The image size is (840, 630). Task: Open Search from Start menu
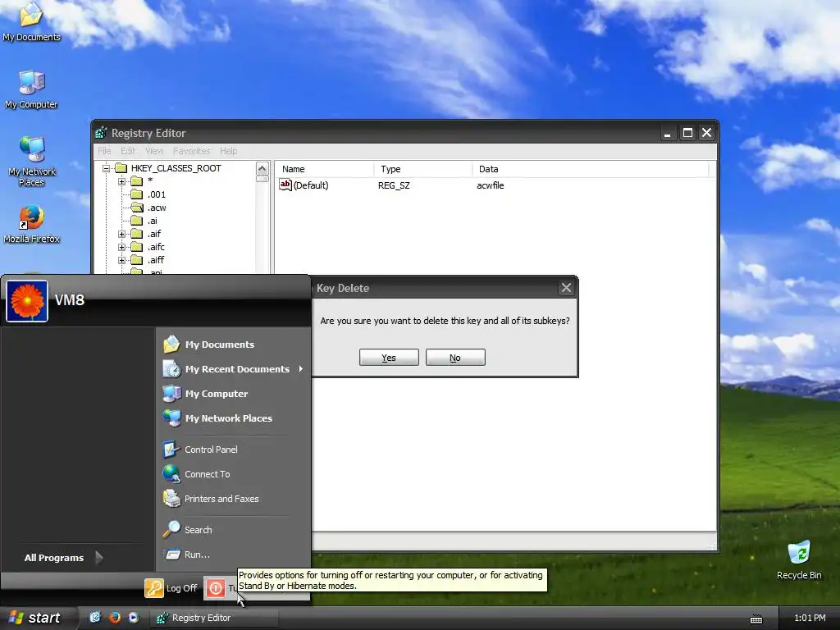click(188, 530)
